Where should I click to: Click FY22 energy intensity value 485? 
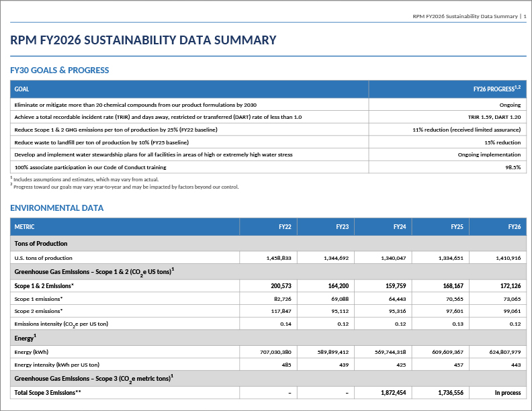[x=286, y=365]
